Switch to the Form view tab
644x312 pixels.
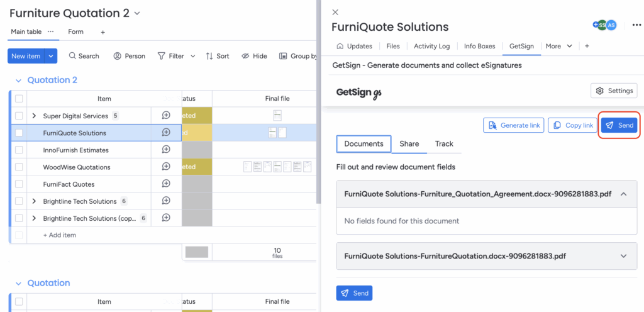[76, 31]
